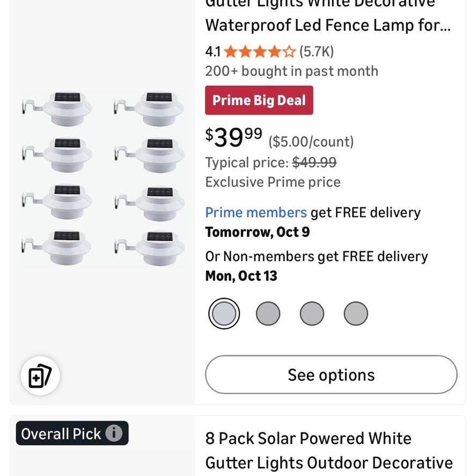Select the second gray color swatch

tap(268, 313)
